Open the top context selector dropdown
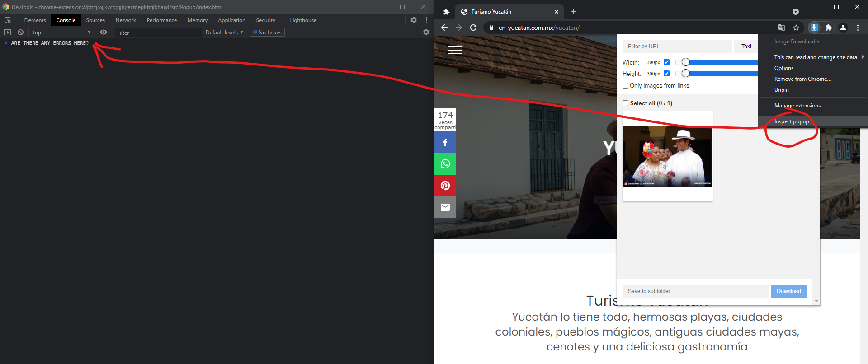The image size is (868, 364). [x=61, y=33]
